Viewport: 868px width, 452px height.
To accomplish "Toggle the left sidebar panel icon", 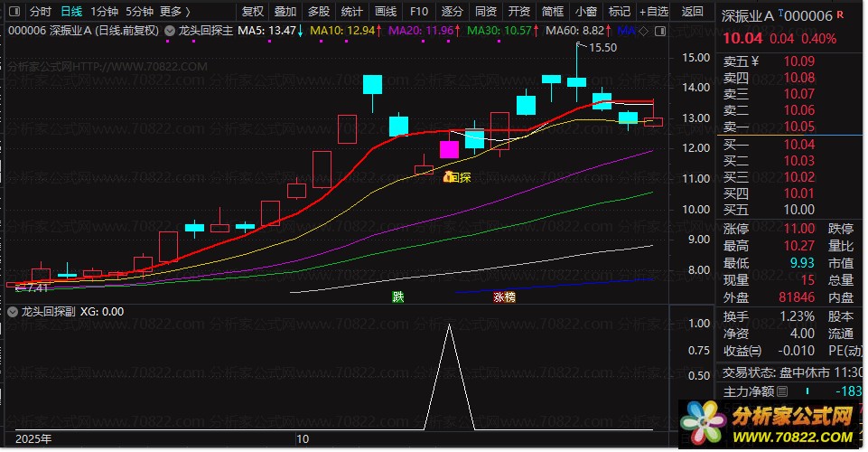I will (15, 11).
